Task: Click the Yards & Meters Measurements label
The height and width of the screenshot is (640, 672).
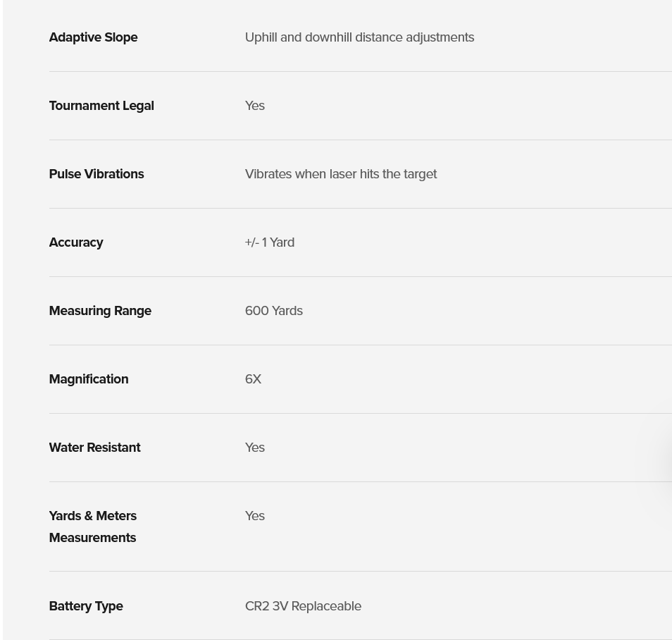Action: [93, 527]
